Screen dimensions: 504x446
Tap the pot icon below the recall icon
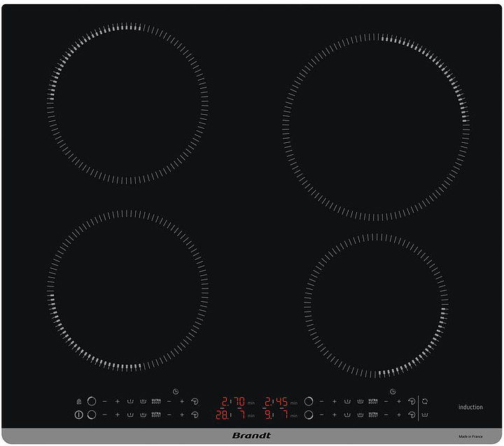(x=424, y=414)
